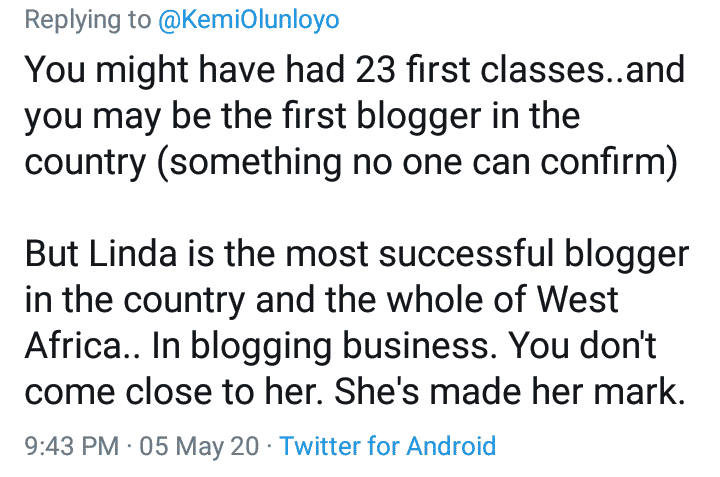Click the second paragraph starting 'But Linda'
The image size is (720, 477).
pyautogui.click(x=357, y=322)
